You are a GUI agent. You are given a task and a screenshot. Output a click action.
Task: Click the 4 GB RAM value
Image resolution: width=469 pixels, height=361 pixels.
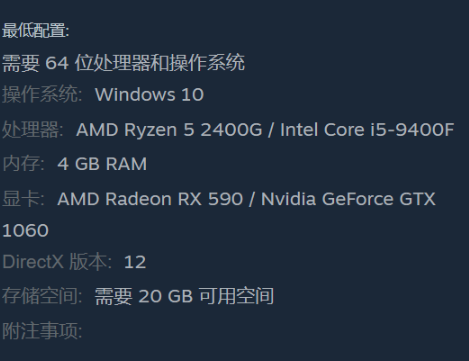(x=102, y=164)
